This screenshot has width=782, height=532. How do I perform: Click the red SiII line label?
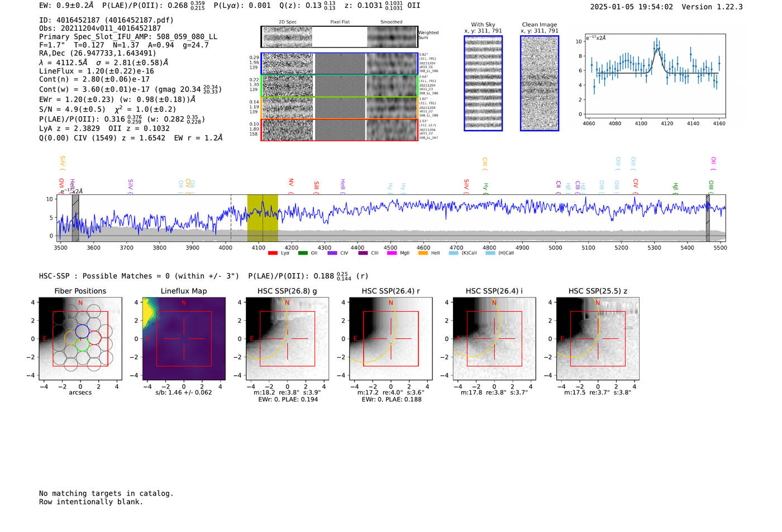pos(317,186)
